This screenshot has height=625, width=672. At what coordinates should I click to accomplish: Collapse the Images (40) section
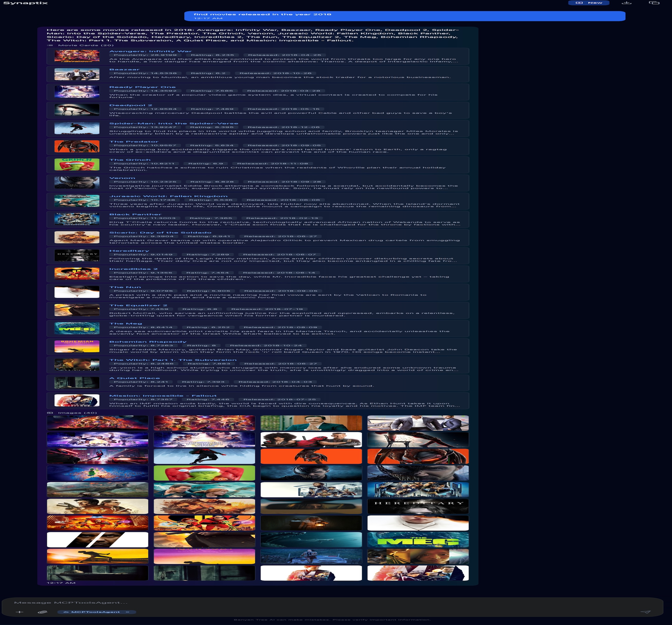pyautogui.click(x=77, y=412)
